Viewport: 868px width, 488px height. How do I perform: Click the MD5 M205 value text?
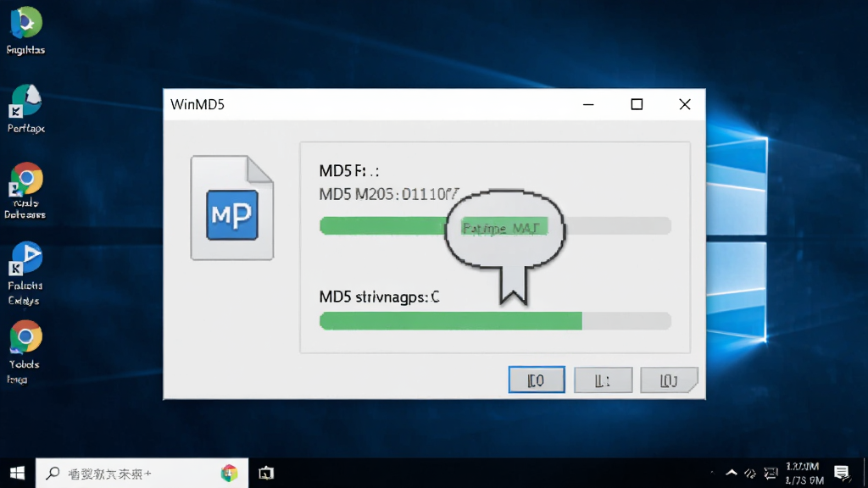tap(388, 194)
